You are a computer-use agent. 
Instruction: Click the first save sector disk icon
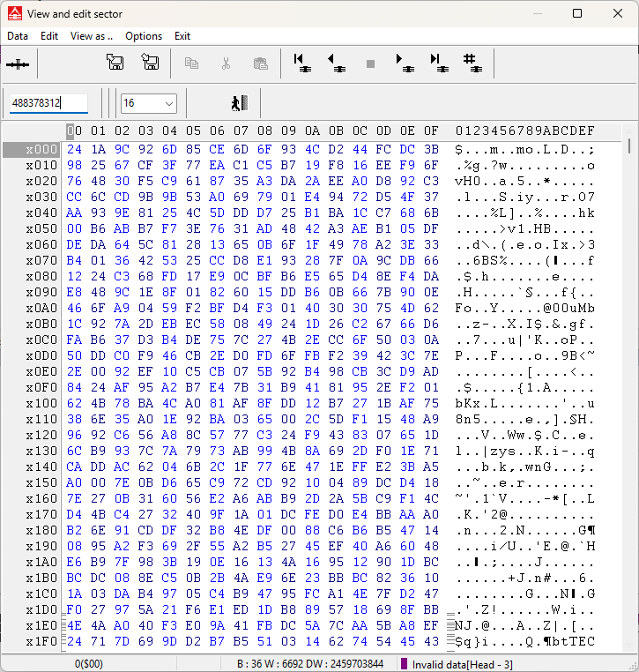(115, 63)
